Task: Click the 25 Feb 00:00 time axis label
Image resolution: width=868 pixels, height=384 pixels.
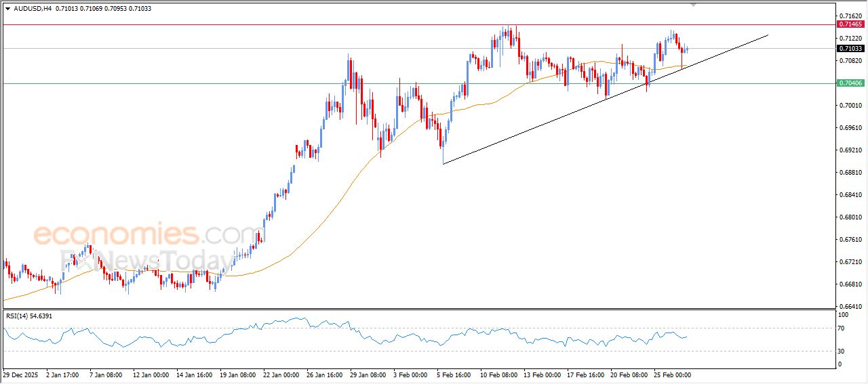Action: click(671, 374)
